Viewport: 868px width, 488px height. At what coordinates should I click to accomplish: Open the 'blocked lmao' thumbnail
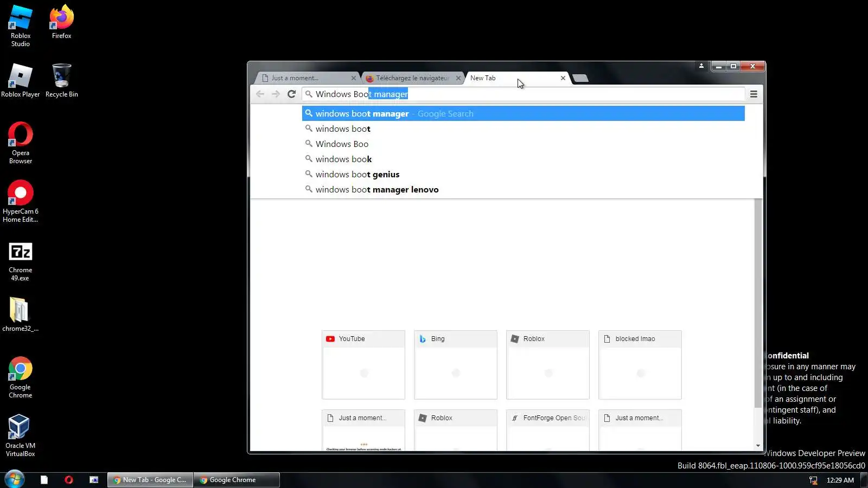[x=640, y=365]
